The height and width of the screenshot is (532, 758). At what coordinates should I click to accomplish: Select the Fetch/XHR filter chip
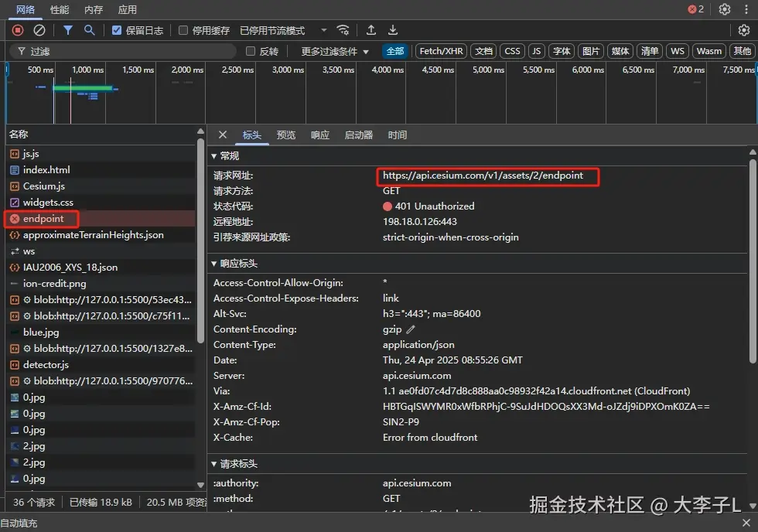click(441, 51)
